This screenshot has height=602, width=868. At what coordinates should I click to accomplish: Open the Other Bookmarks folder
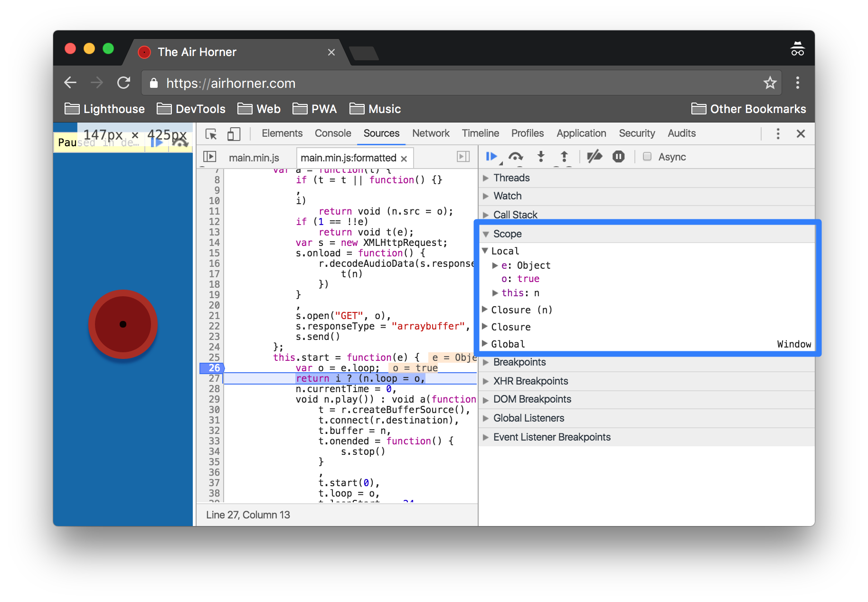748,109
